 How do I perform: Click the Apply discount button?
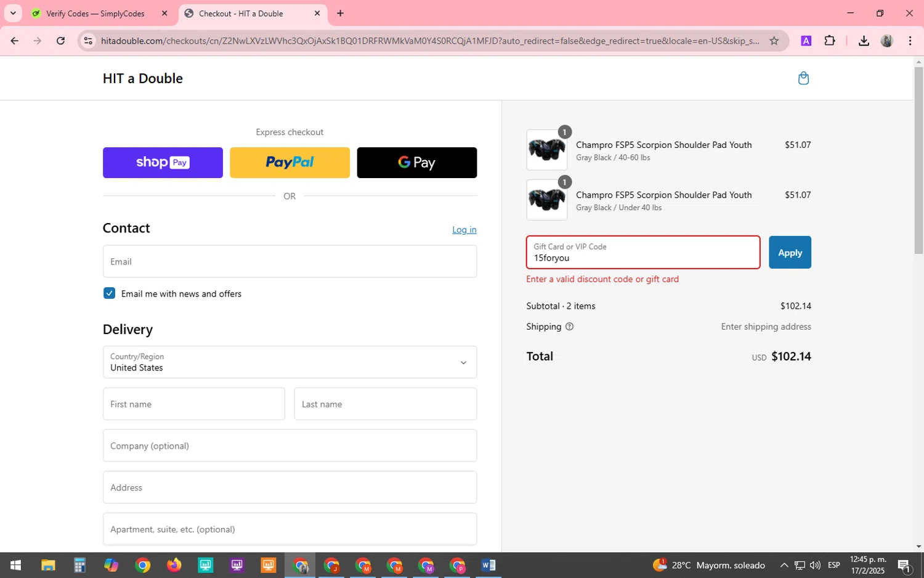pos(790,253)
